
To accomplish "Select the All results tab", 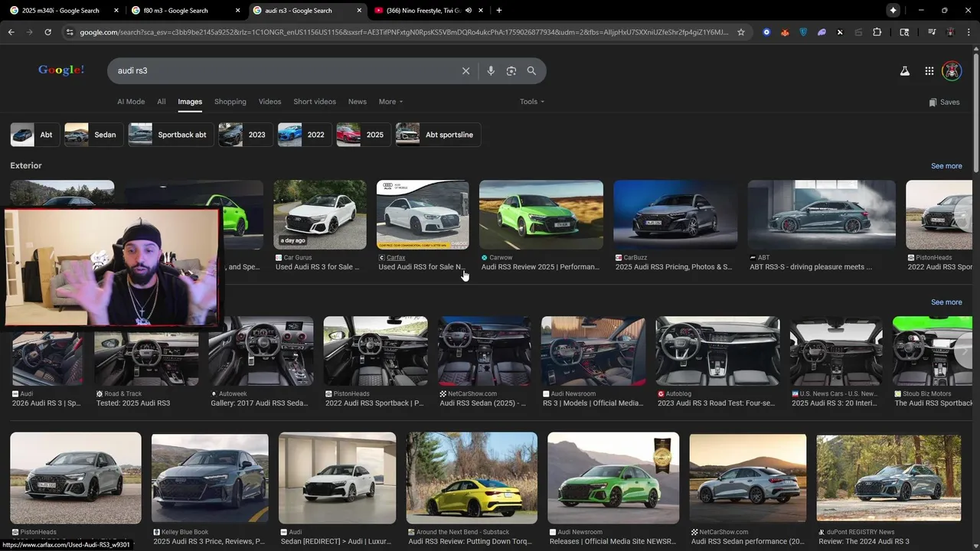I will (x=162, y=102).
